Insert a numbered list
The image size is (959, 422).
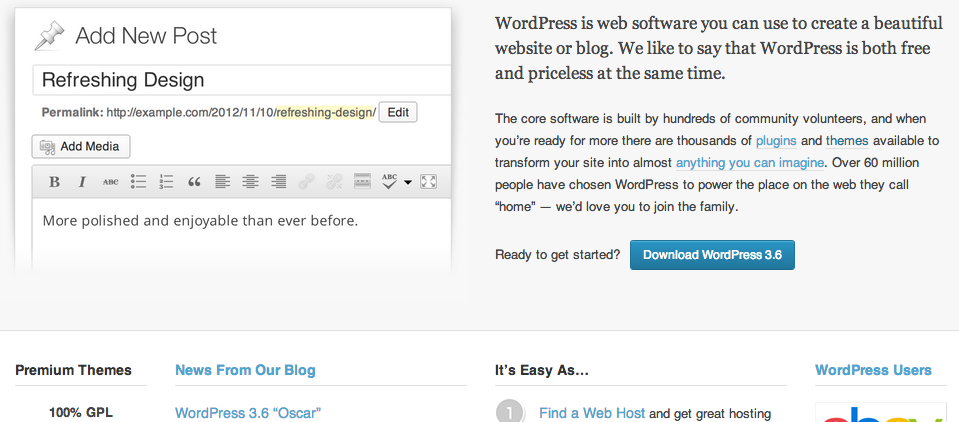[x=166, y=182]
